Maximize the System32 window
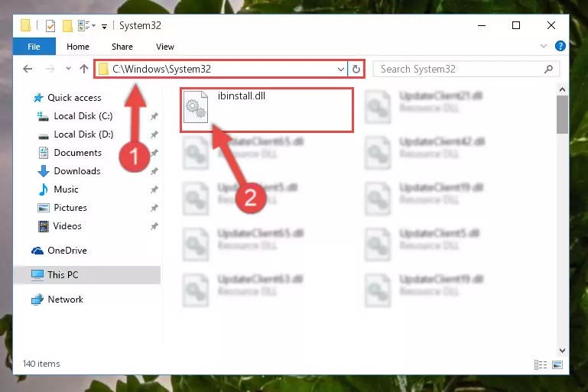The height and width of the screenshot is (392, 588). (516, 25)
